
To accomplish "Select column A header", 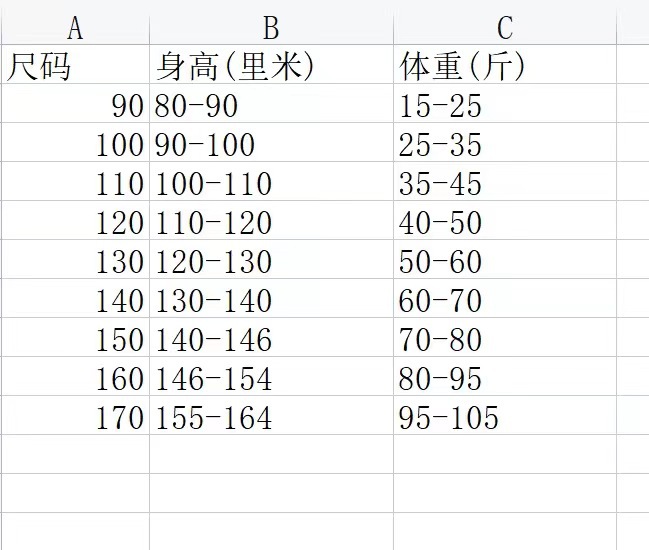I will 75,28.
